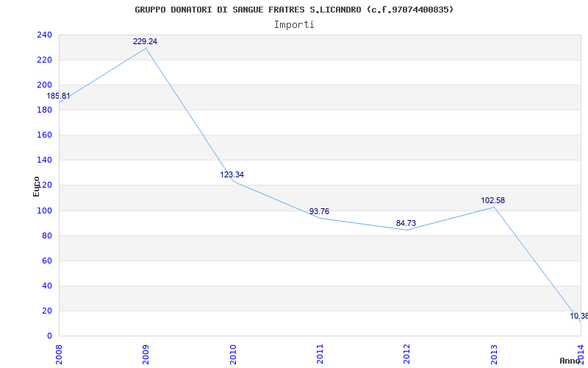This screenshot has height=368, width=588.
Task: Click the 60 y-axis tick label
Action: (x=46, y=261)
